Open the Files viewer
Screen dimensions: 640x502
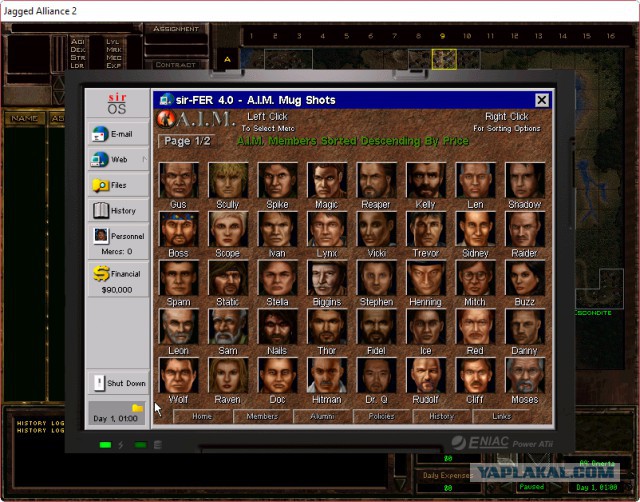pyautogui.click(x=118, y=185)
